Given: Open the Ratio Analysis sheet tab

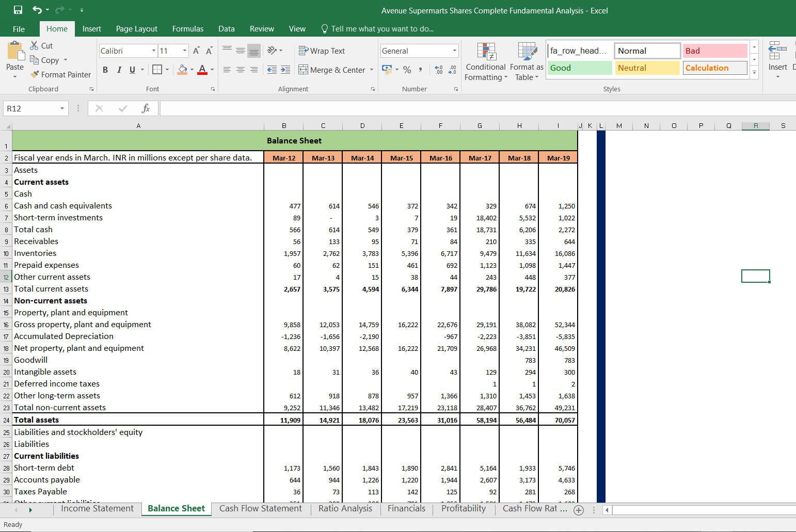Looking at the screenshot, I should click(x=345, y=509).
